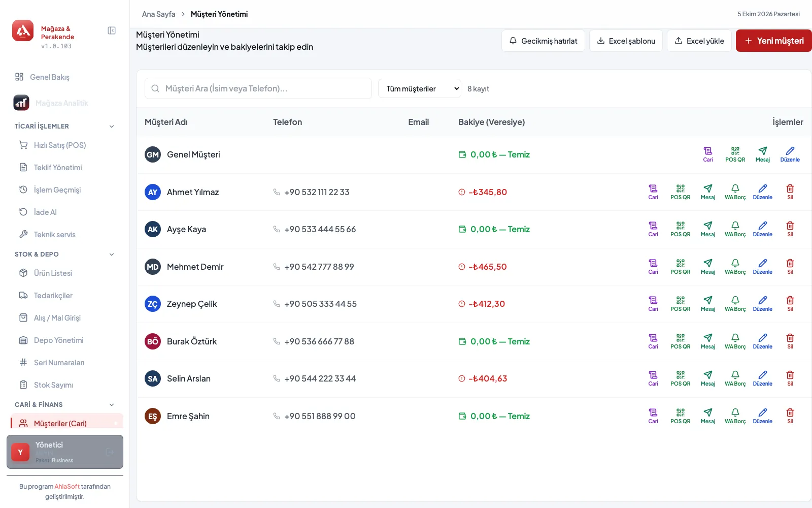This screenshot has width=812, height=508.
Task: Send Mesaj to Selin Arslan
Action: click(x=708, y=378)
